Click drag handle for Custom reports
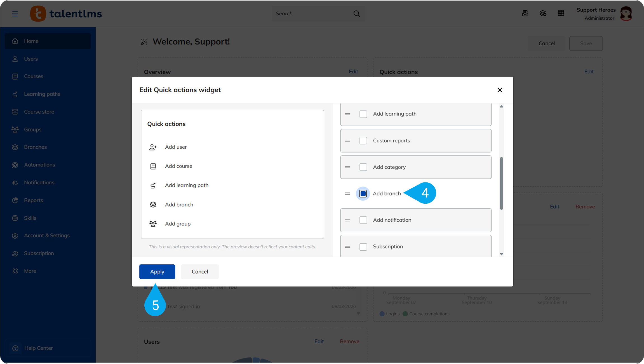 tap(348, 141)
